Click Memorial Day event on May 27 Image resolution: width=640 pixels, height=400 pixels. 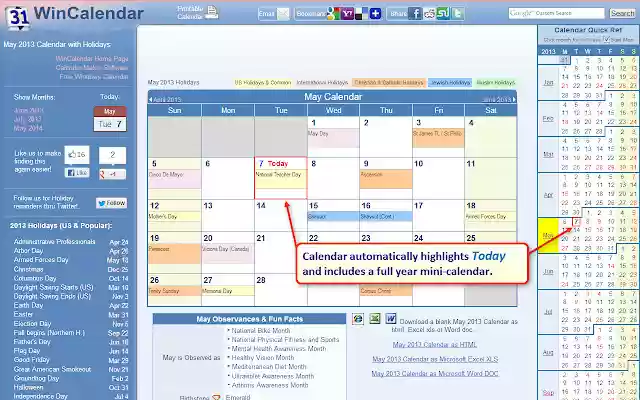(x=228, y=291)
